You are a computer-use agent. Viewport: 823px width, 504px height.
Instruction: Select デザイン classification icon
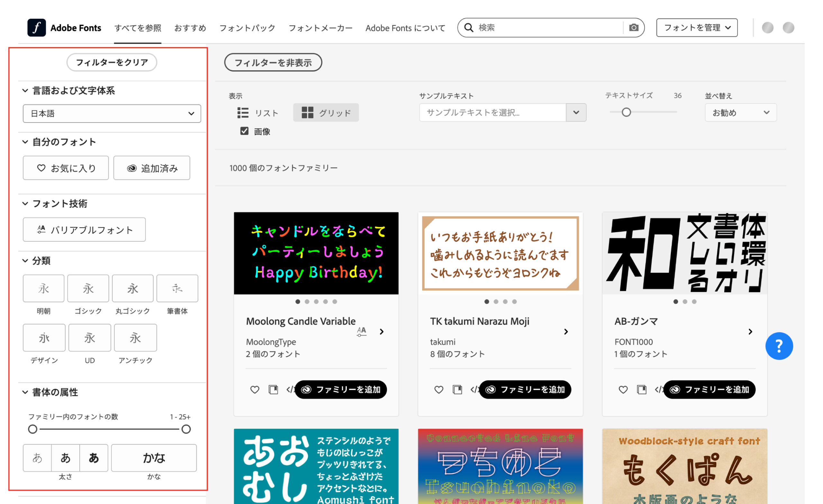(x=44, y=338)
